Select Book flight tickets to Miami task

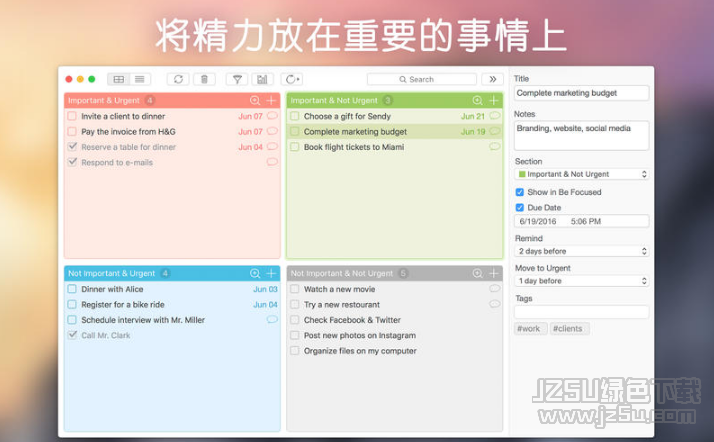coord(394,147)
